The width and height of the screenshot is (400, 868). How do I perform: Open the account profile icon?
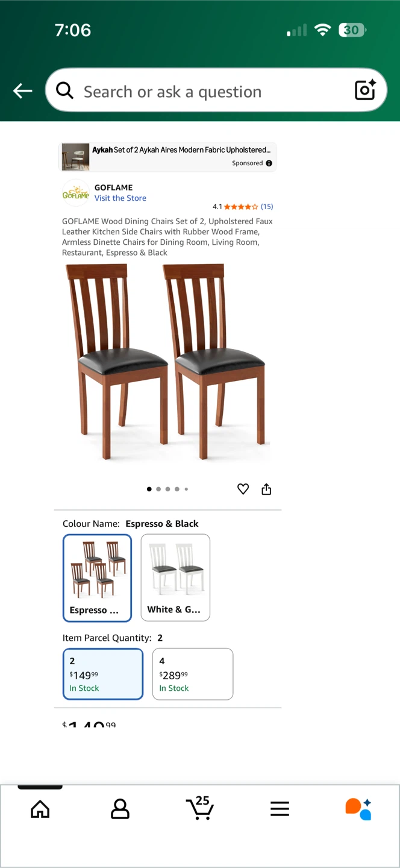(120, 809)
